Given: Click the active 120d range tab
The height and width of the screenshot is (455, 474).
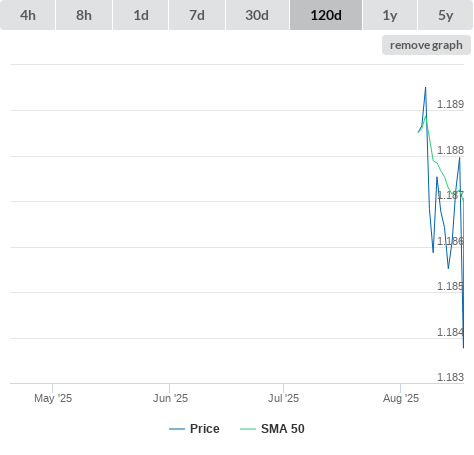Looking at the screenshot, I should (326, 15).
